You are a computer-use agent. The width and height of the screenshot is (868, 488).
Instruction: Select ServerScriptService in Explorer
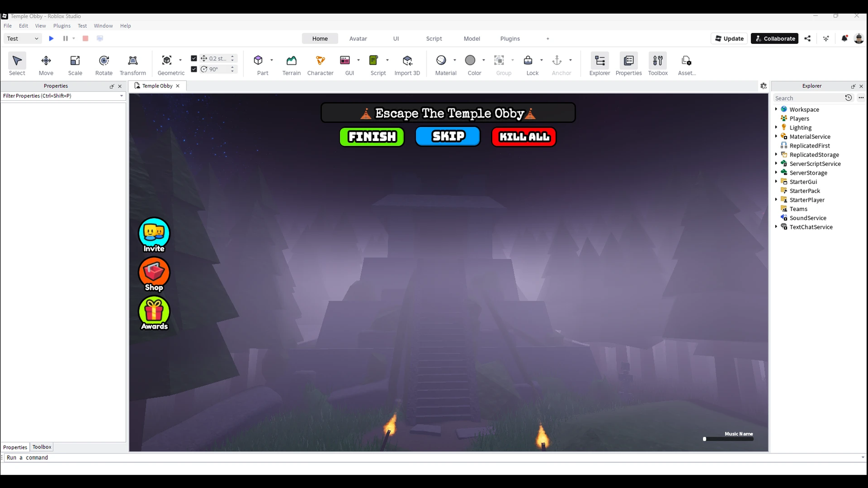[x=815, y=164]
